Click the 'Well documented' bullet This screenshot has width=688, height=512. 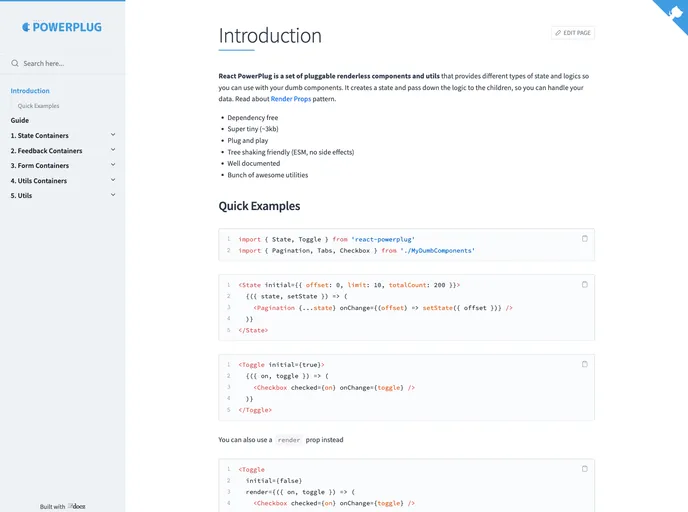point(254,163)
